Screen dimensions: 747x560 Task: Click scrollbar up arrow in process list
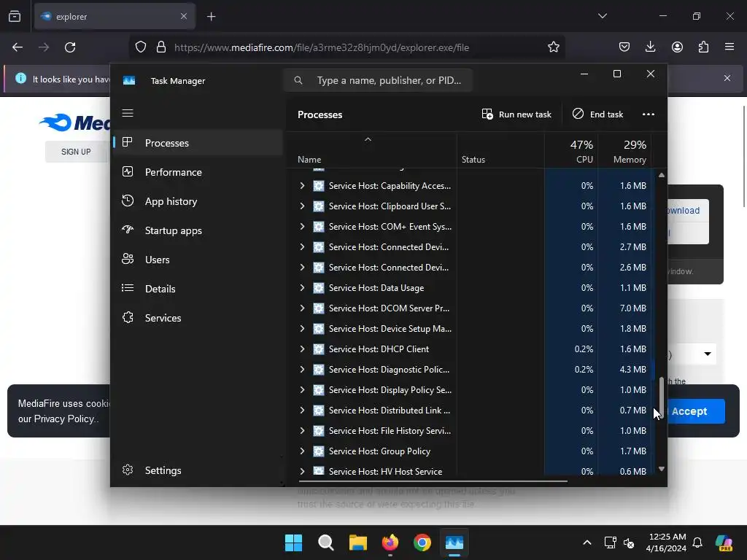[661, 175]
